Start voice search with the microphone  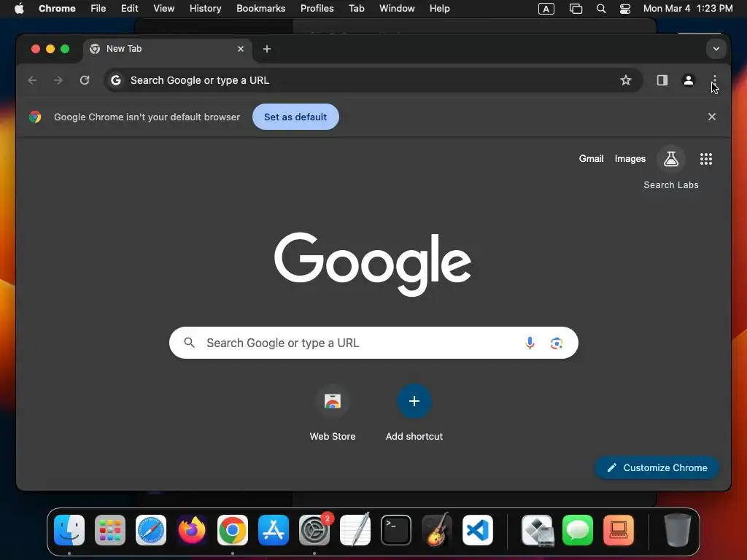coord(530,343)
